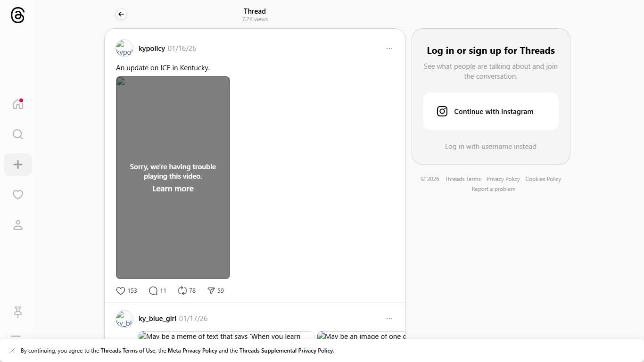The width and height of the screenshot is (644, 362).
Task: Go back using the arrow button
Action: click(121, 15)
